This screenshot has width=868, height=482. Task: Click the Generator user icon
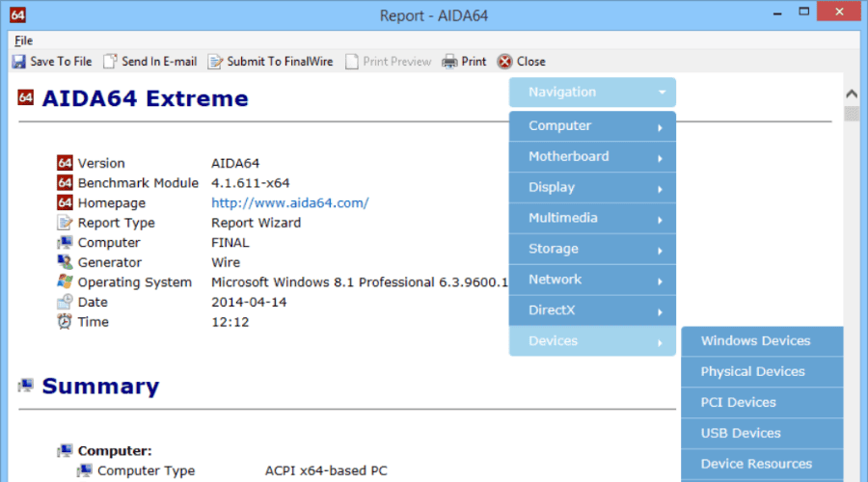tap(65, 262)
